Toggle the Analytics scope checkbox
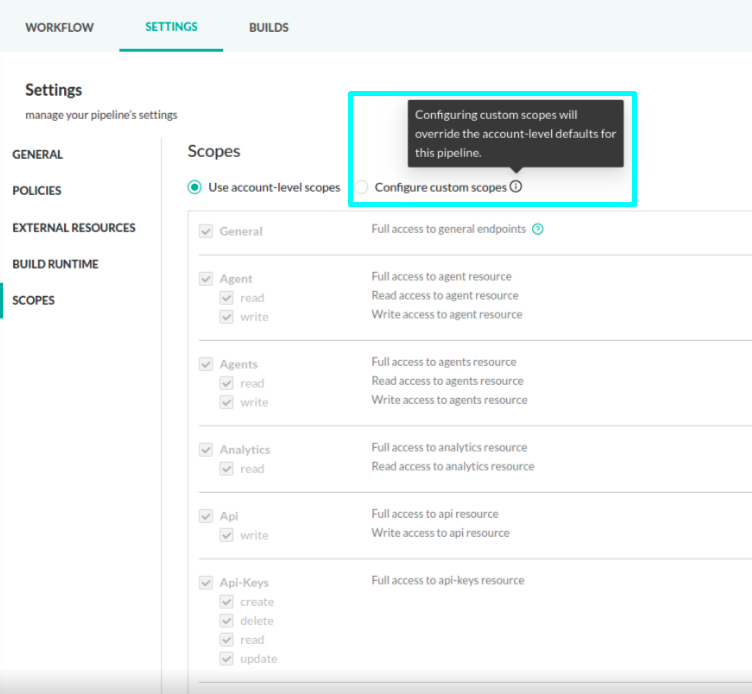The width and height of the screenshot is (752, 694). click(x=206, y=450)
